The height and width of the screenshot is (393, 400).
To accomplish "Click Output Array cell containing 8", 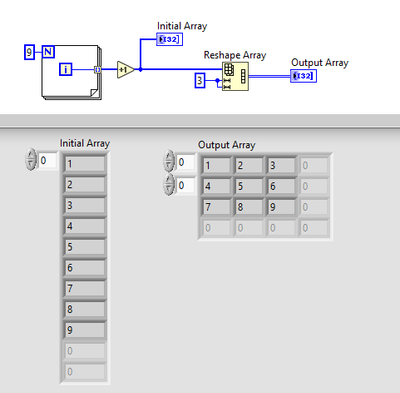I will 249,207.
